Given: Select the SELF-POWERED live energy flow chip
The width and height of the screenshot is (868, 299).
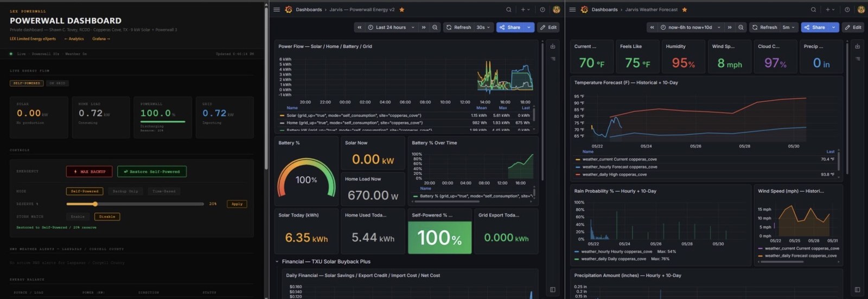Looking at the screenshot, I should tap(27, 83).
